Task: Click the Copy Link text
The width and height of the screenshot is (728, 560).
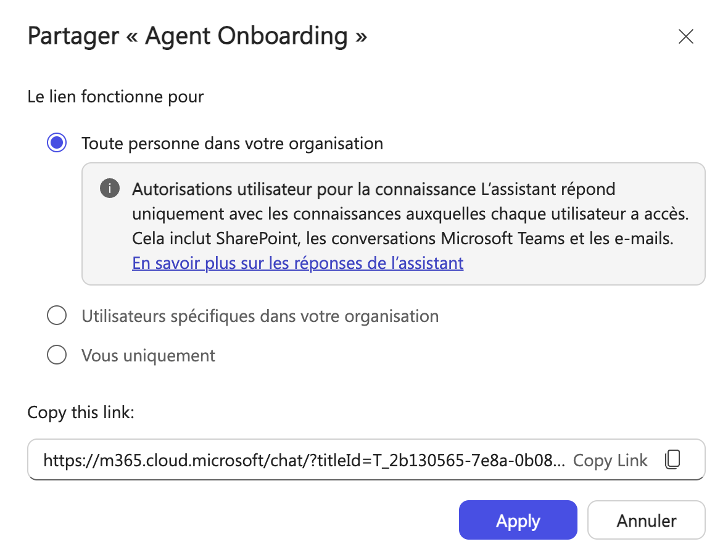Action: click(610, 459)
